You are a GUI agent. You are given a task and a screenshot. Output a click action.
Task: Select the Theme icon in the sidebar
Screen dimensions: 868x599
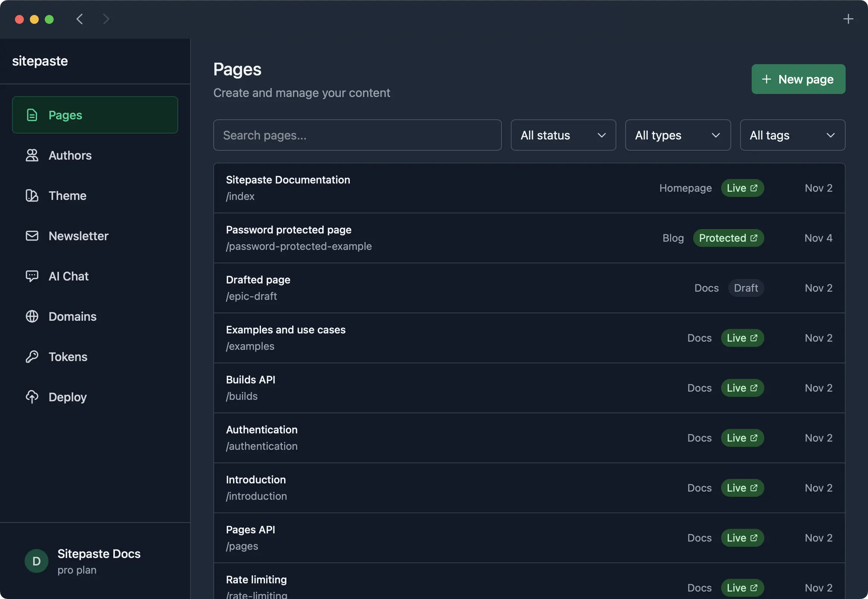tap(32, 195)
